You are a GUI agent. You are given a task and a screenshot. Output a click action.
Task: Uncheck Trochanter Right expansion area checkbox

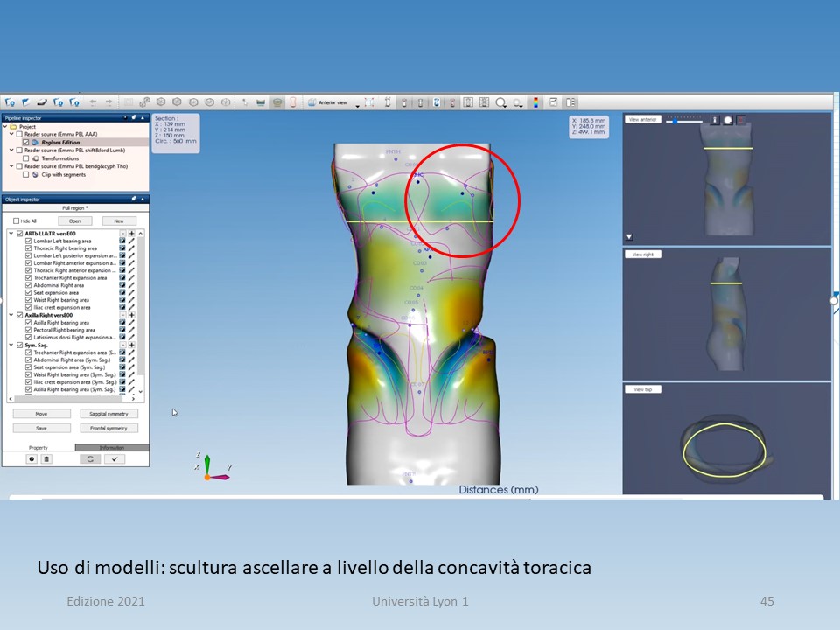pyautogui.click(x=28, y=278)
